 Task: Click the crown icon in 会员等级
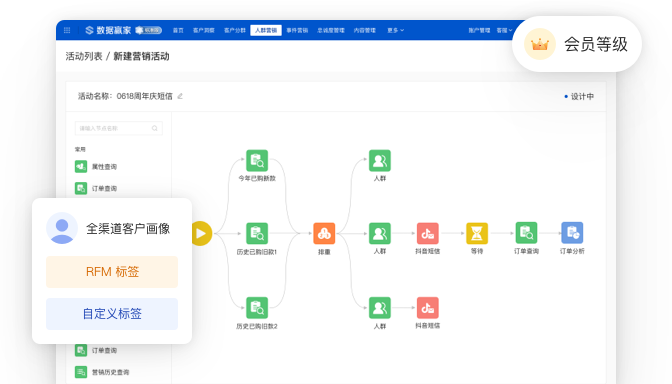(540, 44)
